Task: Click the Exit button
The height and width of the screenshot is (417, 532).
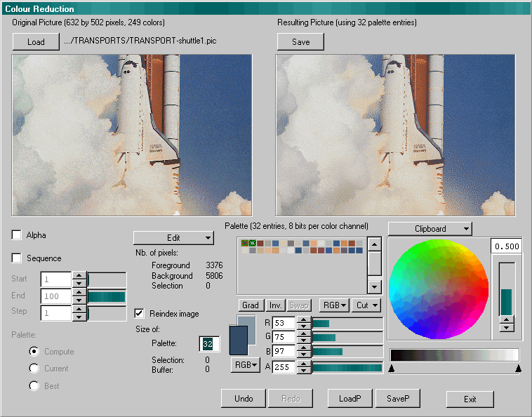Action: pos(470,399)
